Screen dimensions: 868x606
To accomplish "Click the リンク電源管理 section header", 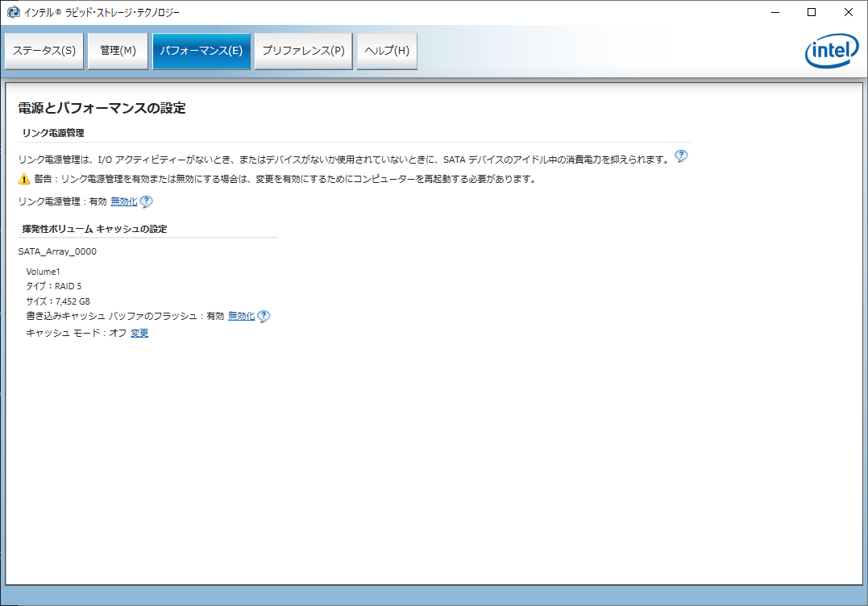I will pos(53,133).
